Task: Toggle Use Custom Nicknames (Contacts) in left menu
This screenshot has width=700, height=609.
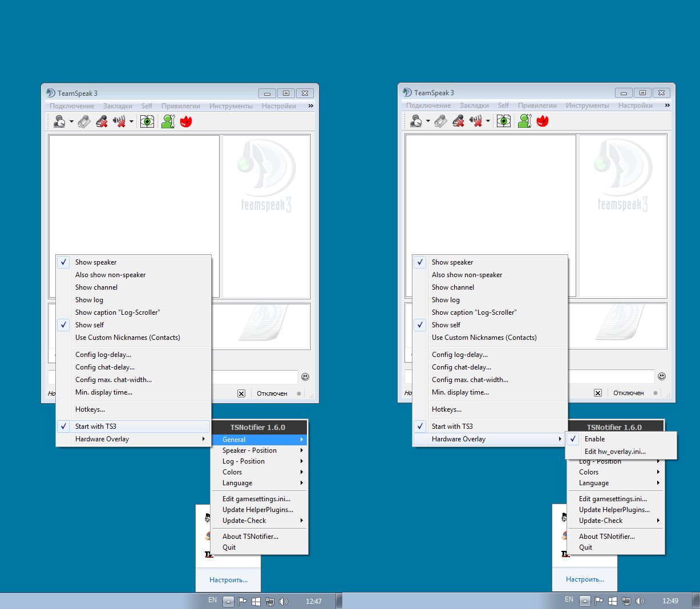Action: click(133, 338)
